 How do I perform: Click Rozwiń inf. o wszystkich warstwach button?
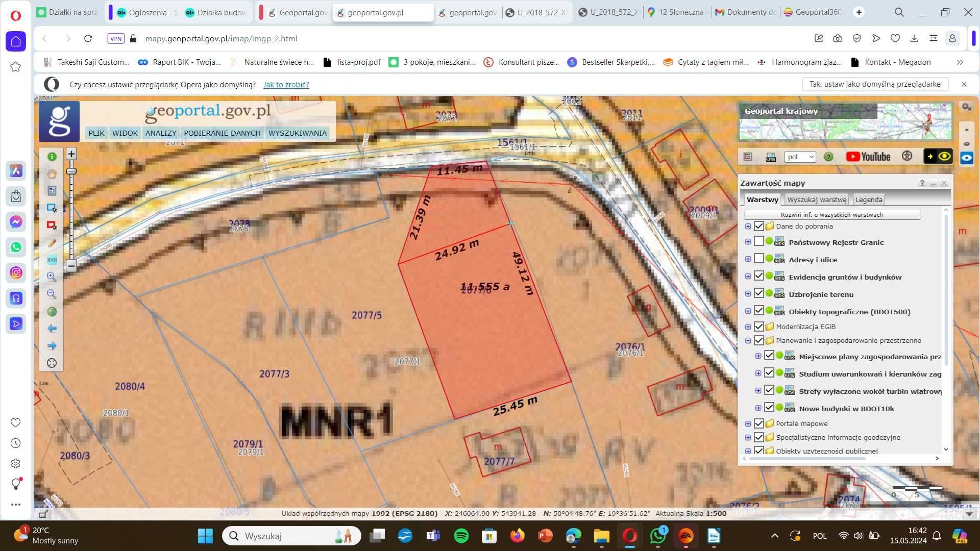(x=832, y=215)
